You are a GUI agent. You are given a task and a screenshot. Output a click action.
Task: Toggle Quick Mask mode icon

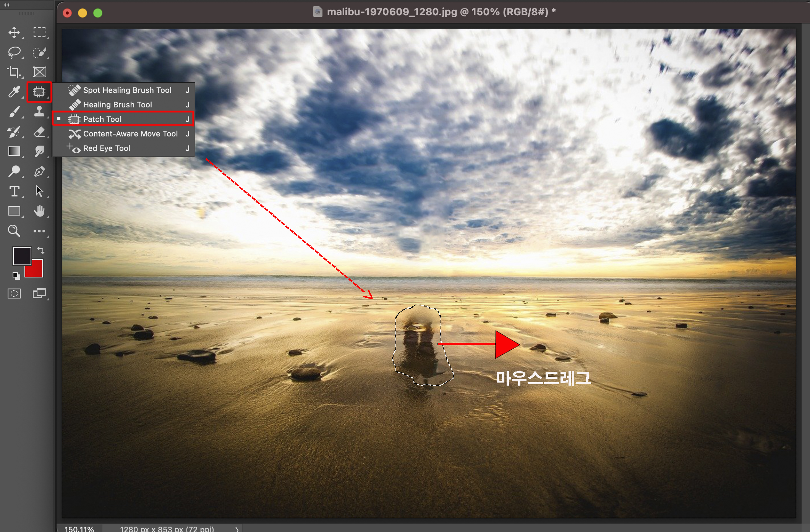coord(14,294)
